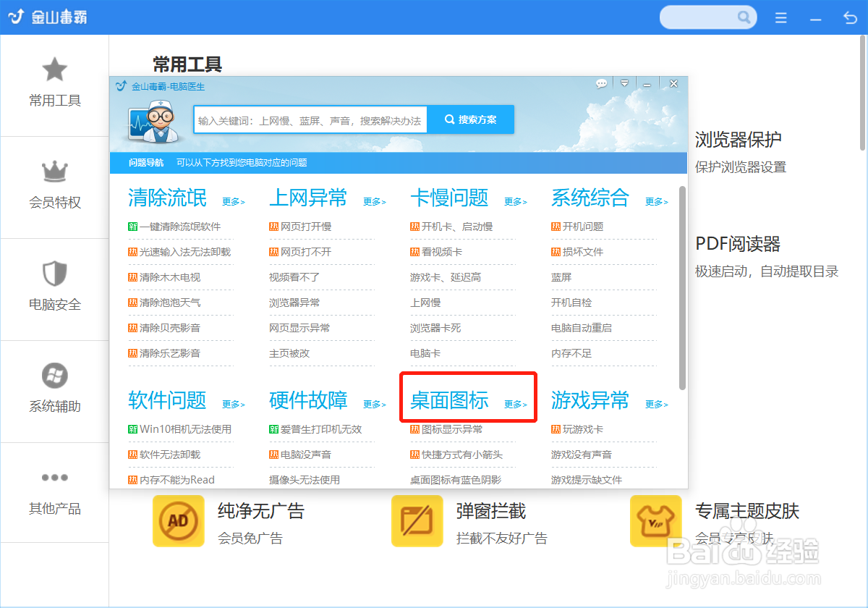This screenshot has height=608, width=868.
Task: Open the 常用工具 star icon in sidebar
Action: coord(55,69)
